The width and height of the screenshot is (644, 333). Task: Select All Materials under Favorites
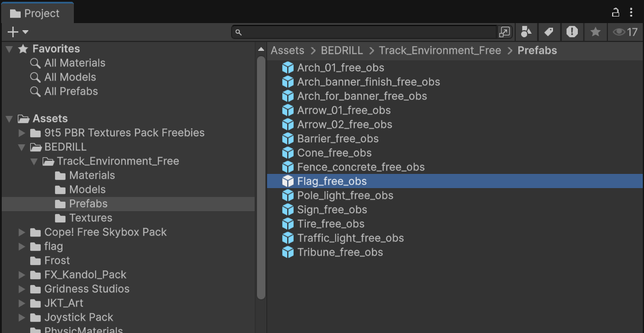pos(74,63)
